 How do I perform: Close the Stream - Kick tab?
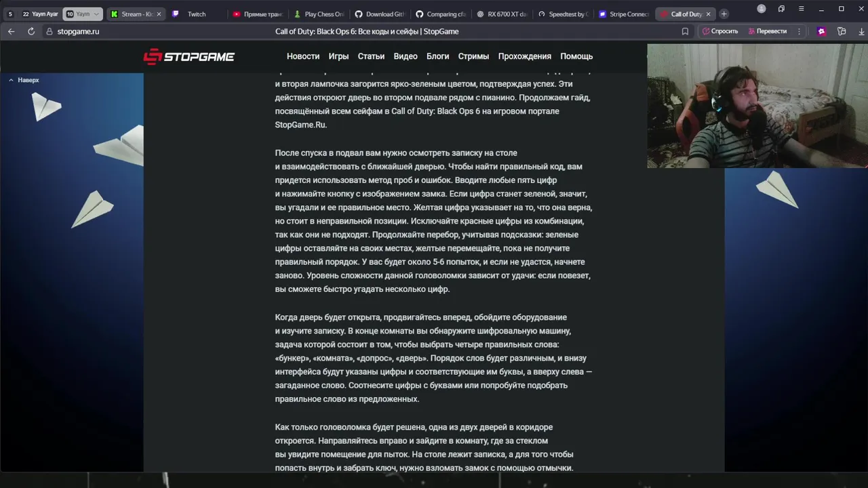click(x=159, y=14)
